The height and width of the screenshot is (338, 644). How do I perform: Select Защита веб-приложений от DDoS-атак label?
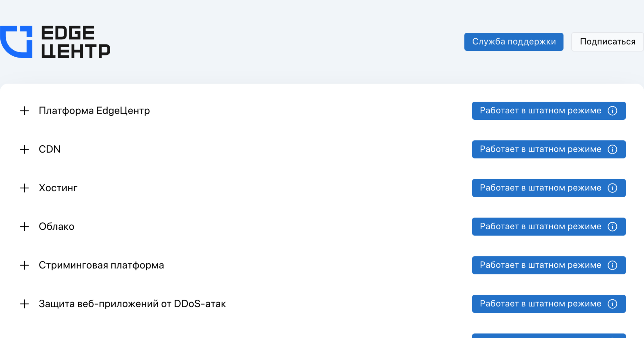click(x=132, y=304)
